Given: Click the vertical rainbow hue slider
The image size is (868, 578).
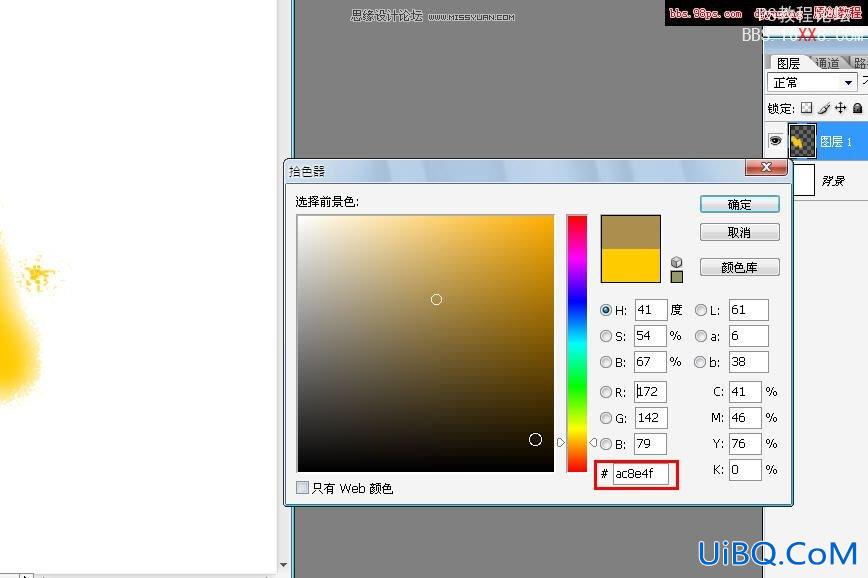Looking at the screenshot, I should (x=577, y=343).
